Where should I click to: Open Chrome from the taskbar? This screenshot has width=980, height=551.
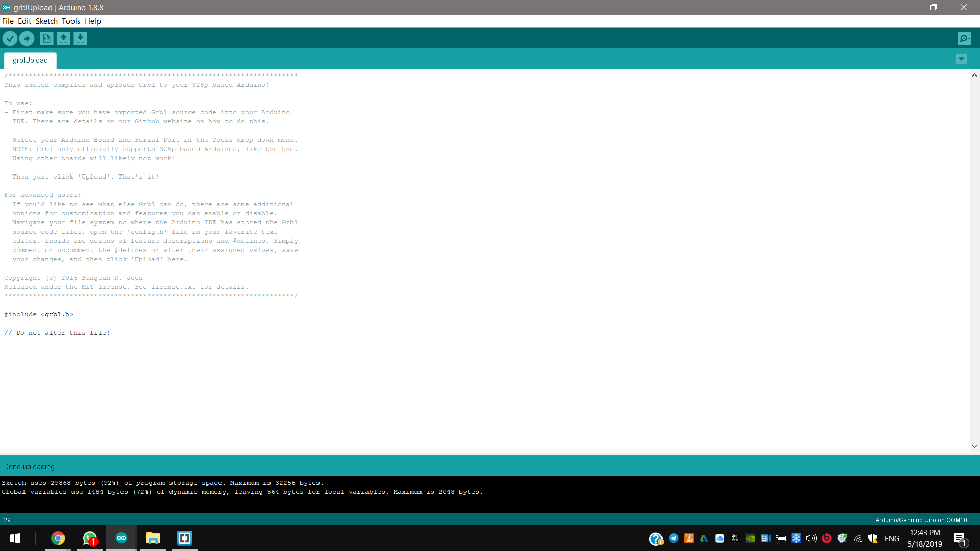(x=58, y=538)
